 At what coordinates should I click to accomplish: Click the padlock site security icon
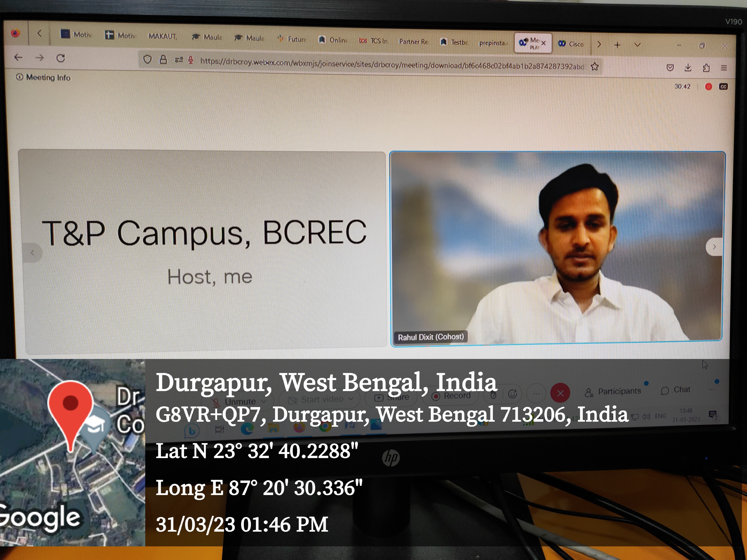(x=163, y=60)
